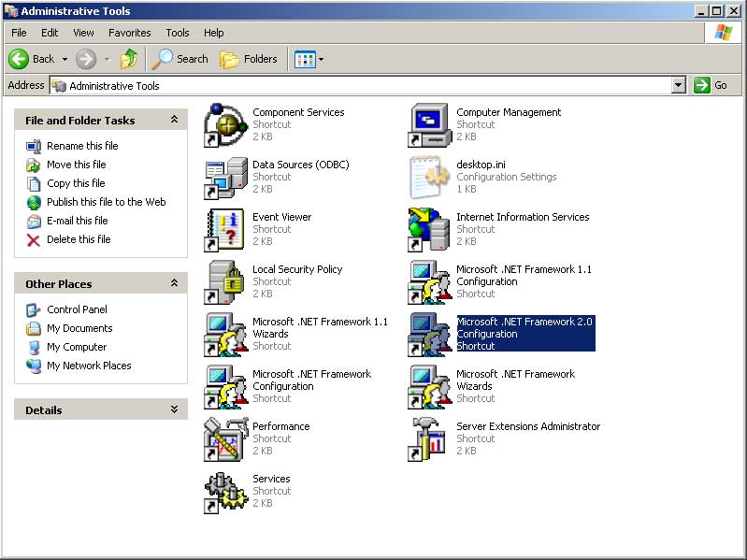This screenshot has height=560, width=747.
Task: Click the Computer Management name label
Action: click(x=509, y=112)
